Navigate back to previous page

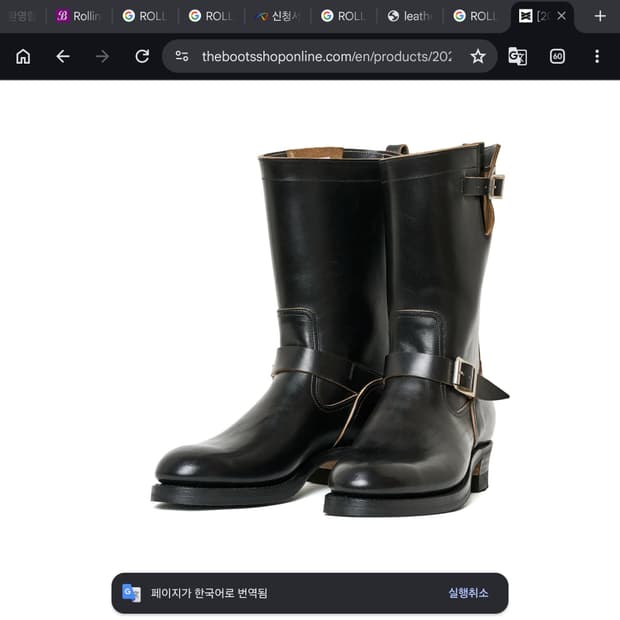coord(63,57)
